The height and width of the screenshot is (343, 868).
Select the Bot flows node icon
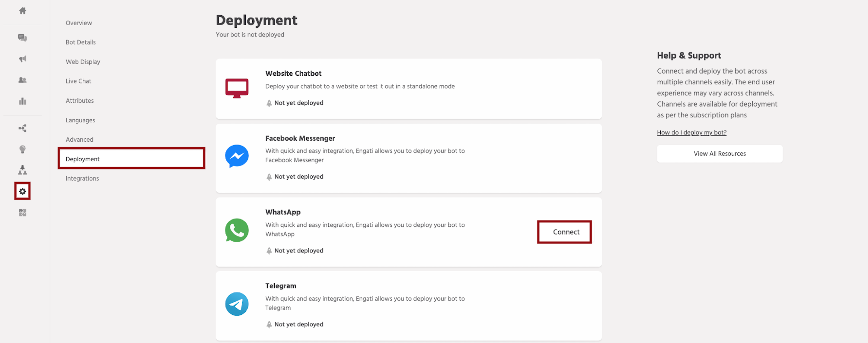click(22, 128)
